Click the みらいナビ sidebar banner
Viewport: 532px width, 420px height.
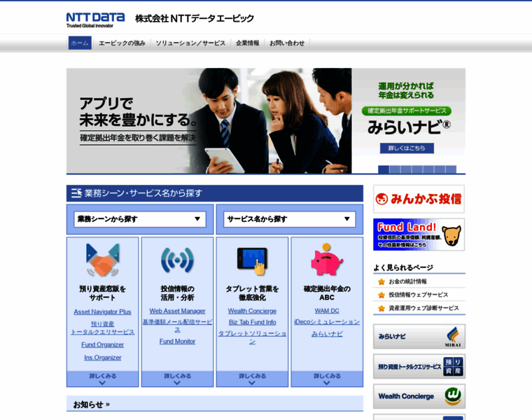tap(419, 337)
